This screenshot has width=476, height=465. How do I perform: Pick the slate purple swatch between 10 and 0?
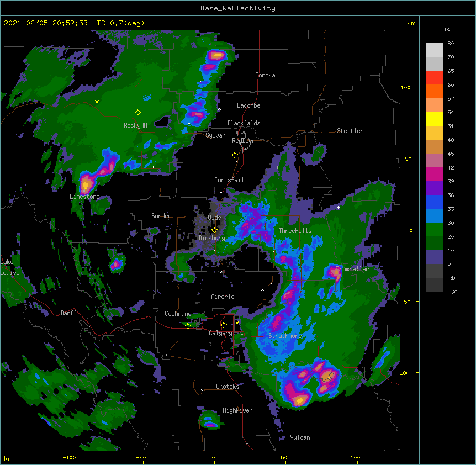point(434,257)
